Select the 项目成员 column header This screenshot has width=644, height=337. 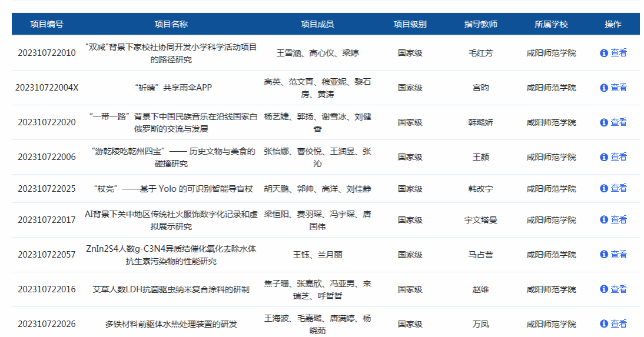coord(317,24)
